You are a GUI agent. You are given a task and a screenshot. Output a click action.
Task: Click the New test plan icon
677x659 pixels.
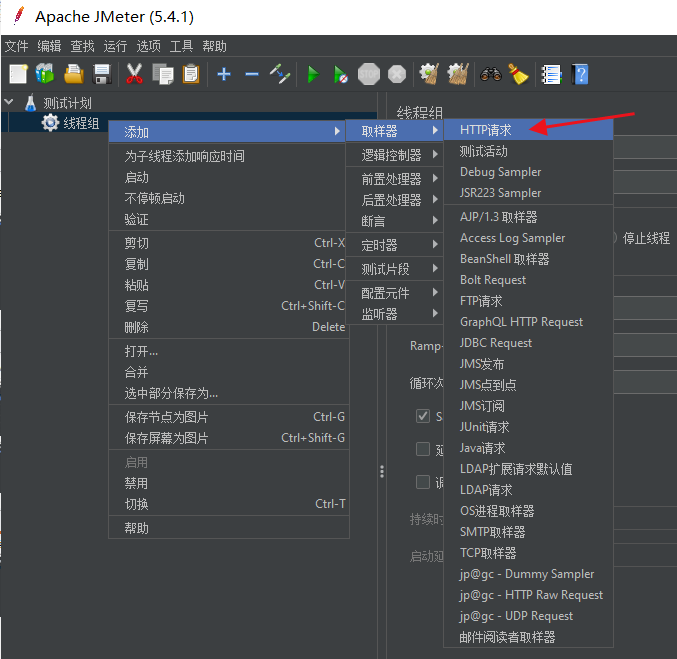pyautogui.click(x=18, y=74)
